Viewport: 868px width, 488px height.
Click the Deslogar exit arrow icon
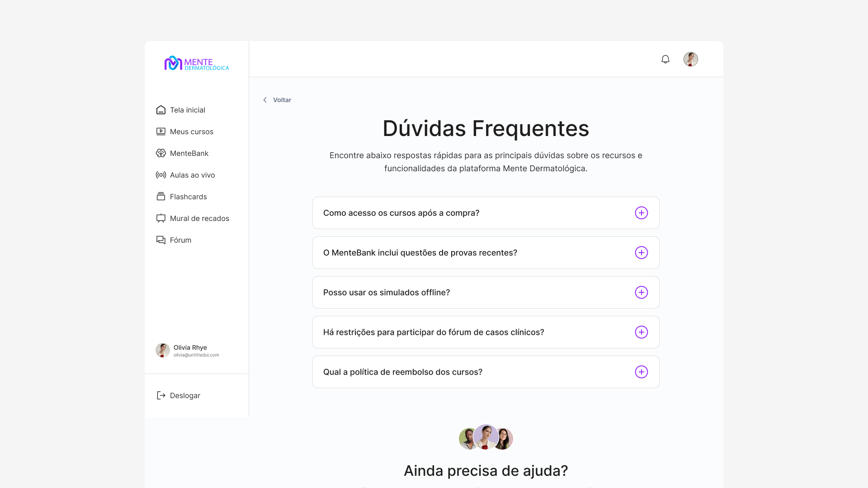tap(160, 395)
